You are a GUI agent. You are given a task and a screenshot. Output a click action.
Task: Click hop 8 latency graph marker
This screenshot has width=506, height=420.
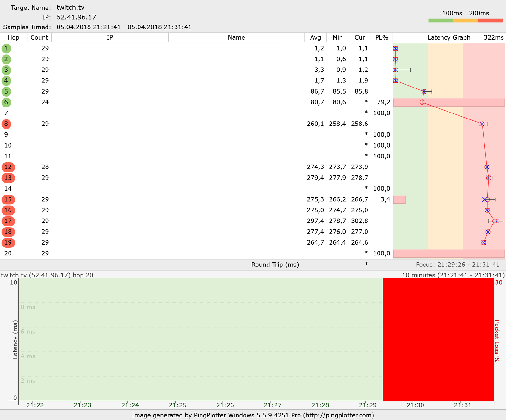[x=482, y=124]
